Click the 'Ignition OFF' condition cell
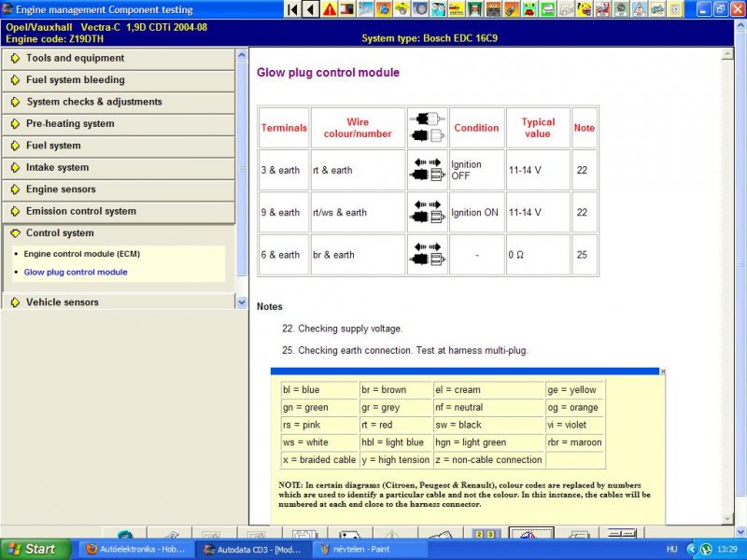747x560 pixels. click(x=476, y=170)
